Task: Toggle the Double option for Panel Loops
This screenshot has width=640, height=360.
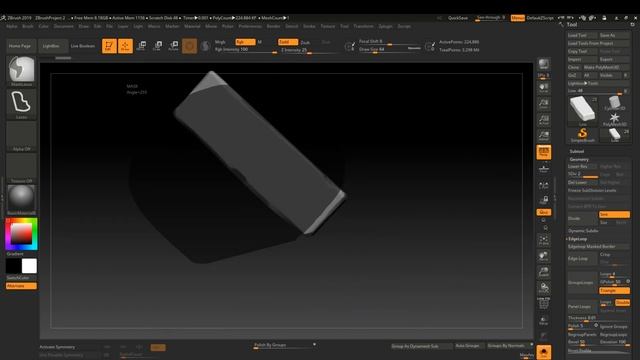Action: click(x=622, y=302)
